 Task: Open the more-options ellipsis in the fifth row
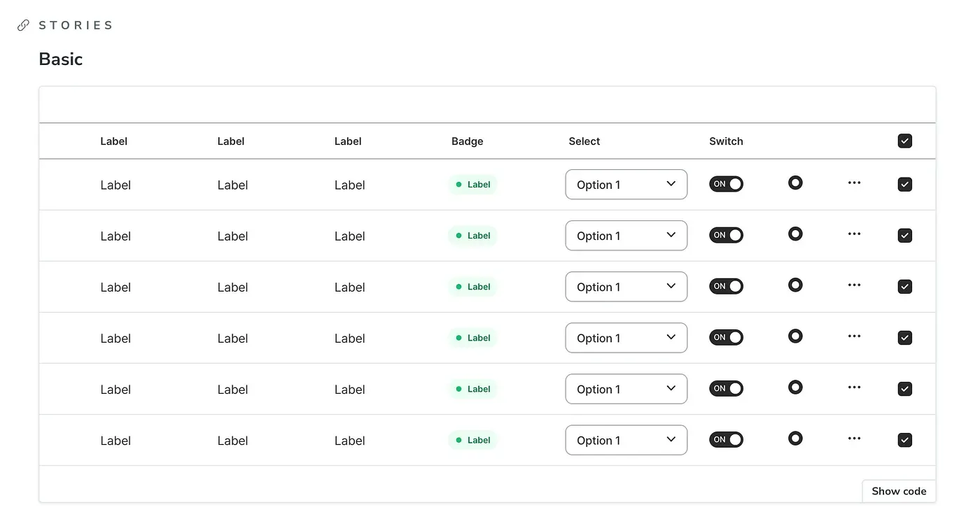854,387
